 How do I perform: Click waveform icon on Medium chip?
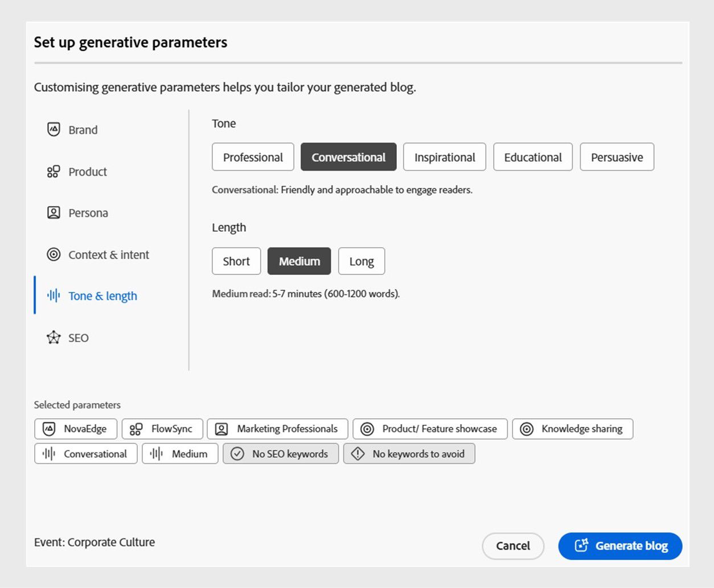156,454
